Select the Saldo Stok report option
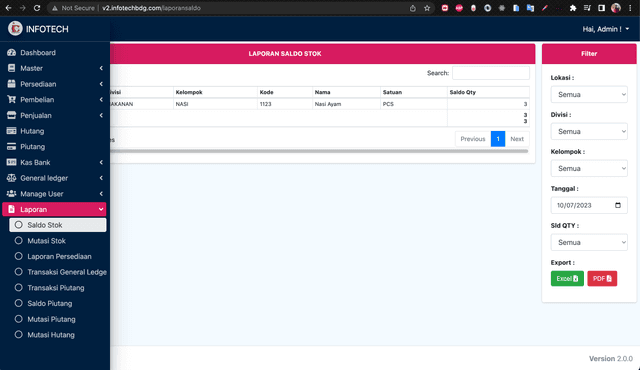The width and height of the screenshot is (640, 370). (x=58, y=225)
